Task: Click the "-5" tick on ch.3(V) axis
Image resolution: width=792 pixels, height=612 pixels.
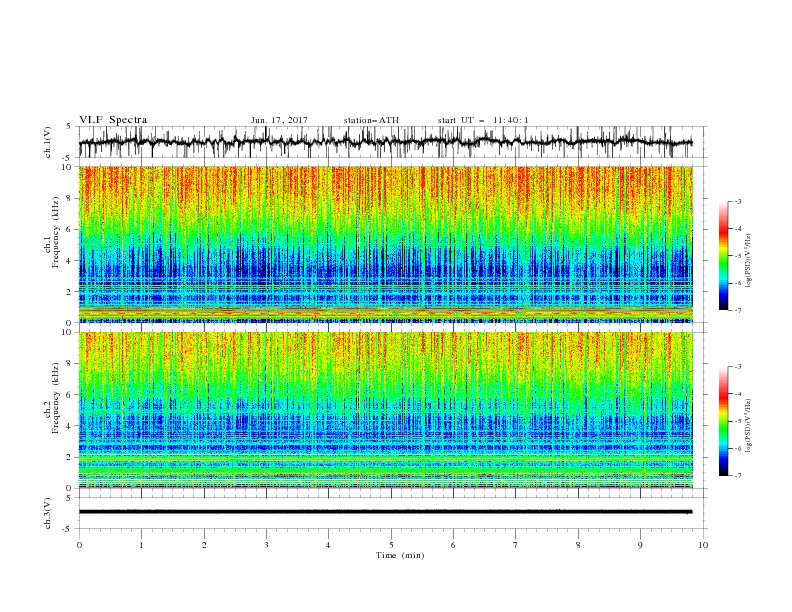Action: [68, 529]
